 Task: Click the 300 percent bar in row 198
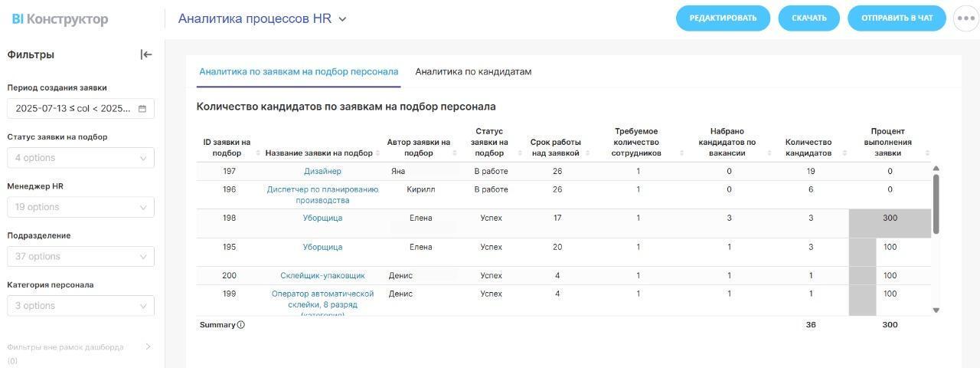(890, 223)
